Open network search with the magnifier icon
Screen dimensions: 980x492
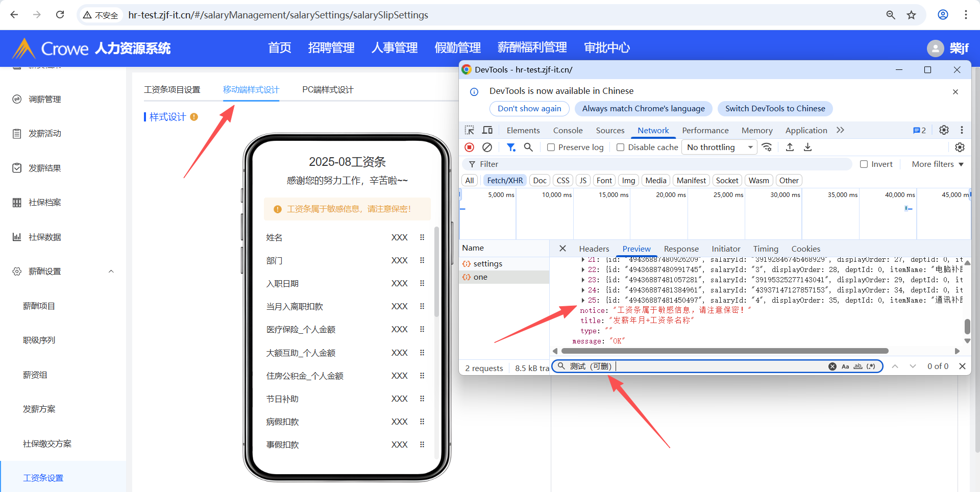click(x=528, y=147)
